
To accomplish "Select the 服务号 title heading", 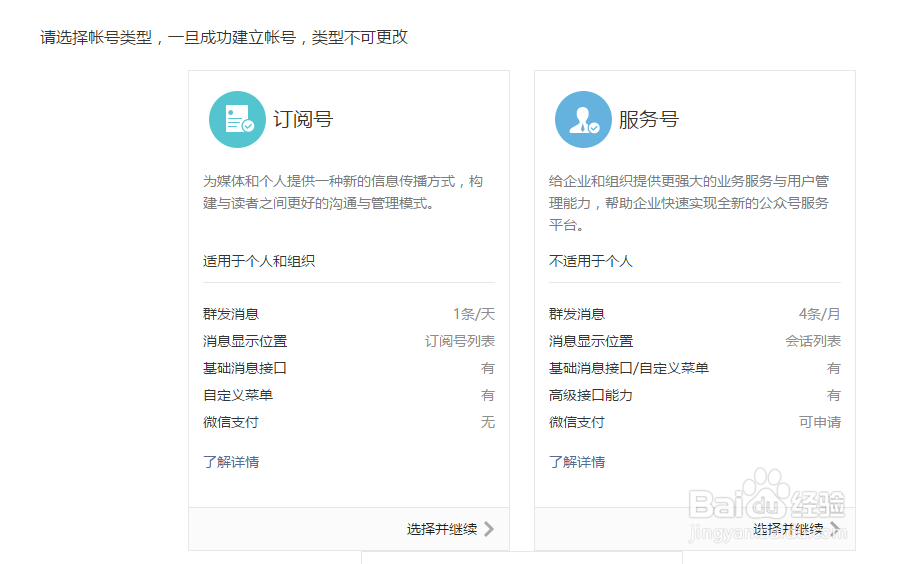I will (x=649, y=120).
